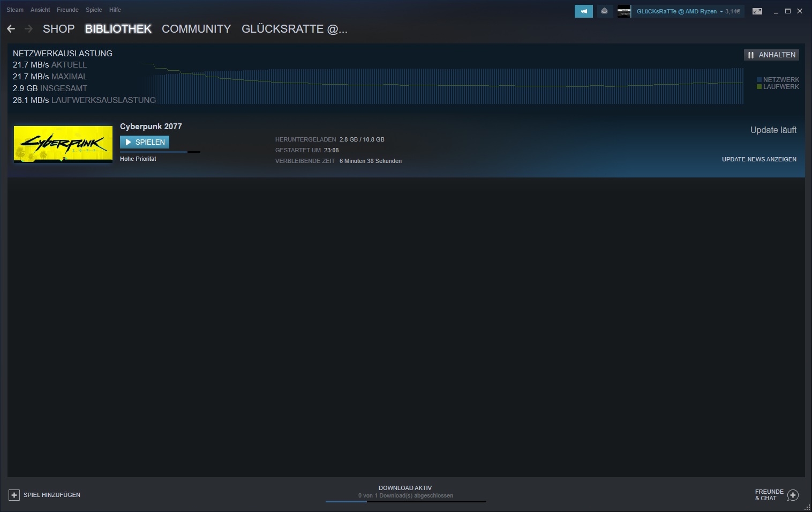Screen dimensions: 812x512
Task: Open the Steam menu
Action: pos(15,10)
